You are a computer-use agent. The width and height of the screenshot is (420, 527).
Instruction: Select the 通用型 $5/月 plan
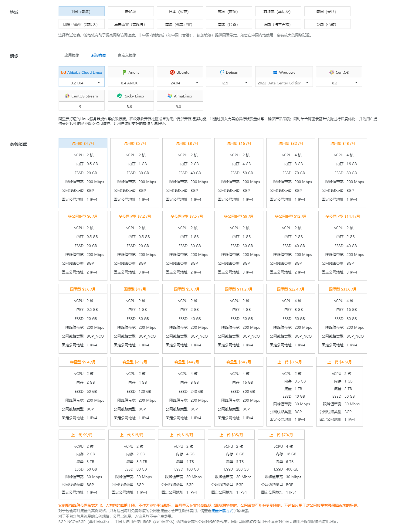[135, 173]
